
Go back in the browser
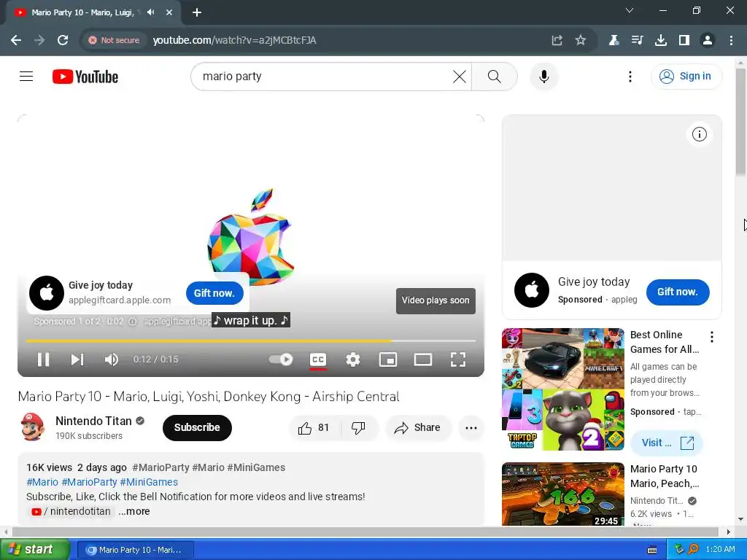(16, 40)
